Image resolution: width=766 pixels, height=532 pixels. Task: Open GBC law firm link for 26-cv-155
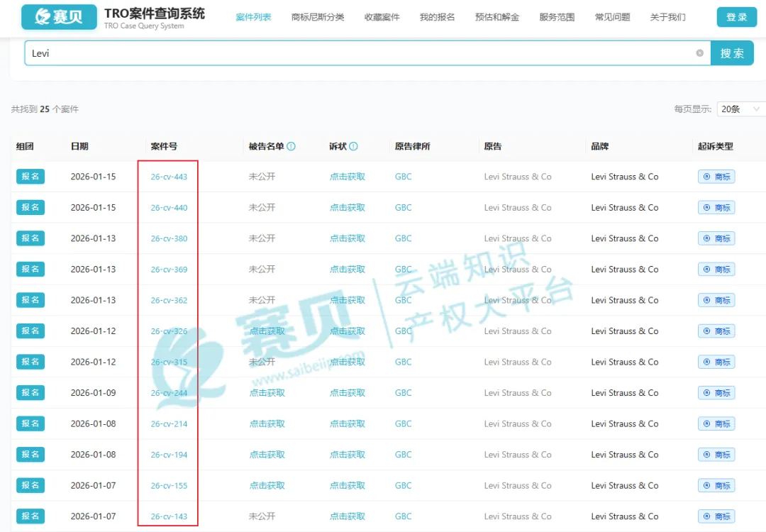point(403,486)
